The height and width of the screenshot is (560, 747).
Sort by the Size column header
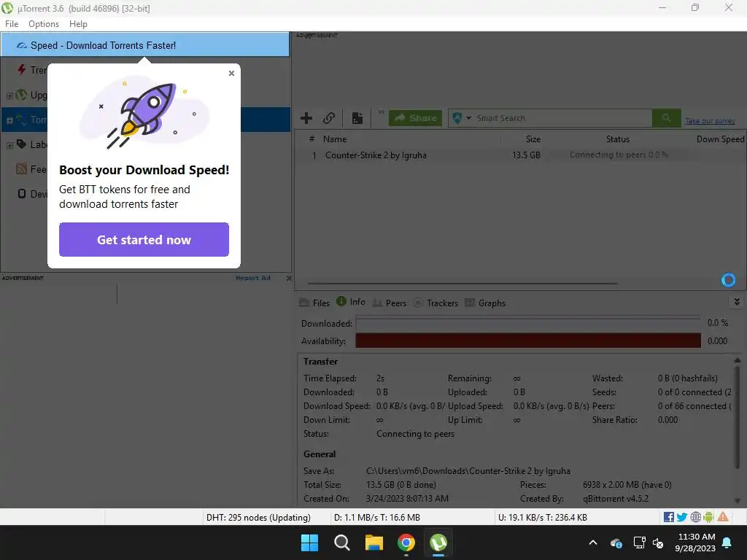pyautogui.click(x=533, y=139)
